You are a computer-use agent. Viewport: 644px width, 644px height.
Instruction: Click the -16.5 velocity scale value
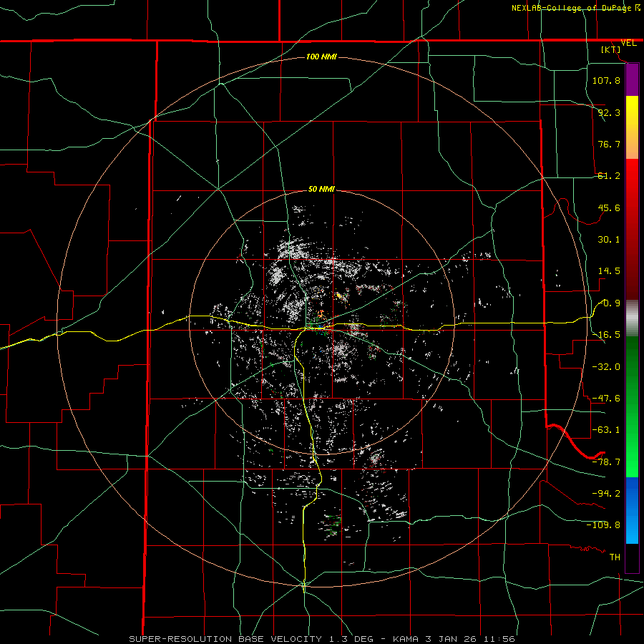(x=606, y=335)
